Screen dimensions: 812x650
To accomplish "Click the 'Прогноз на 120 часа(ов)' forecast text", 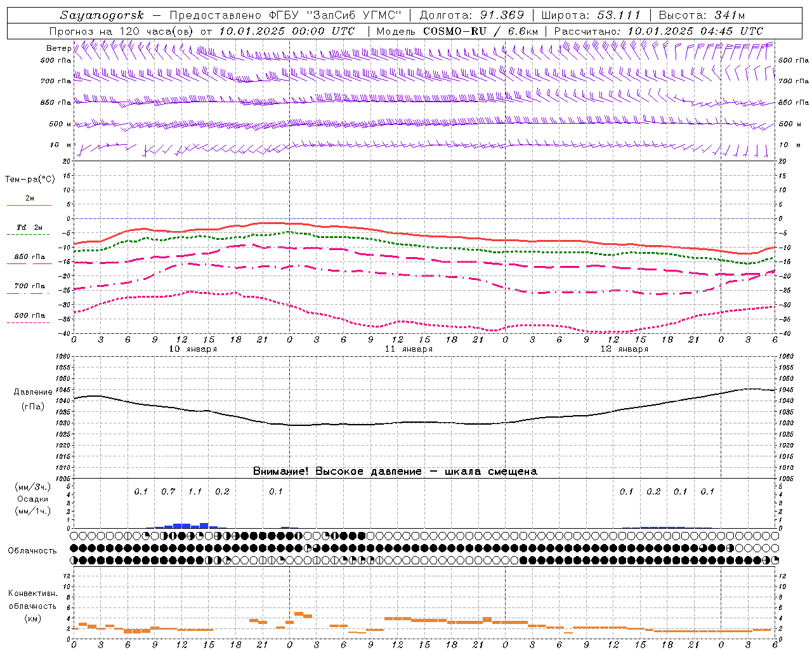I will (x=123, y=31).
